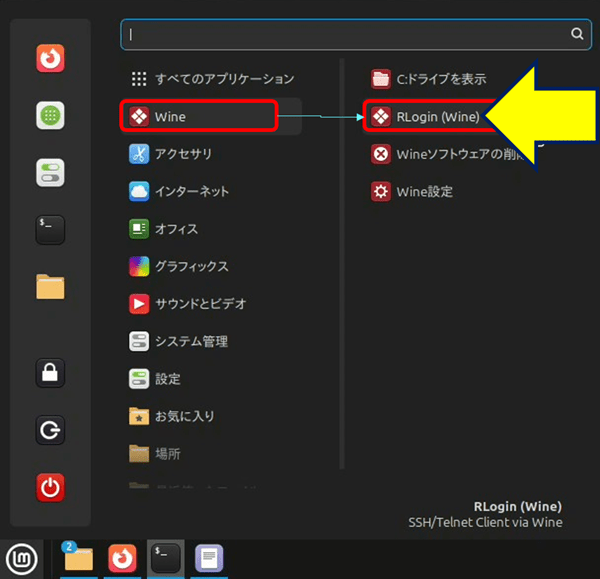
Task: Select the アクセサリ category
Action: pyautogui.click(x=212, y=154)
